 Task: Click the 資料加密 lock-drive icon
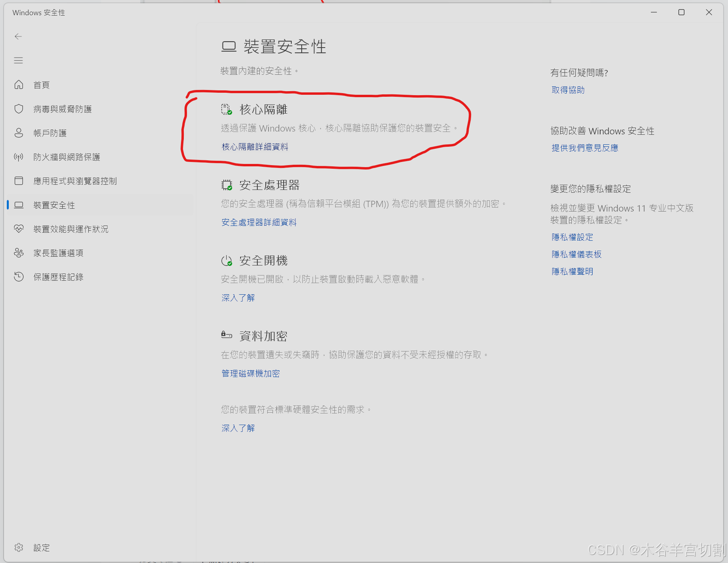point(227,335)
